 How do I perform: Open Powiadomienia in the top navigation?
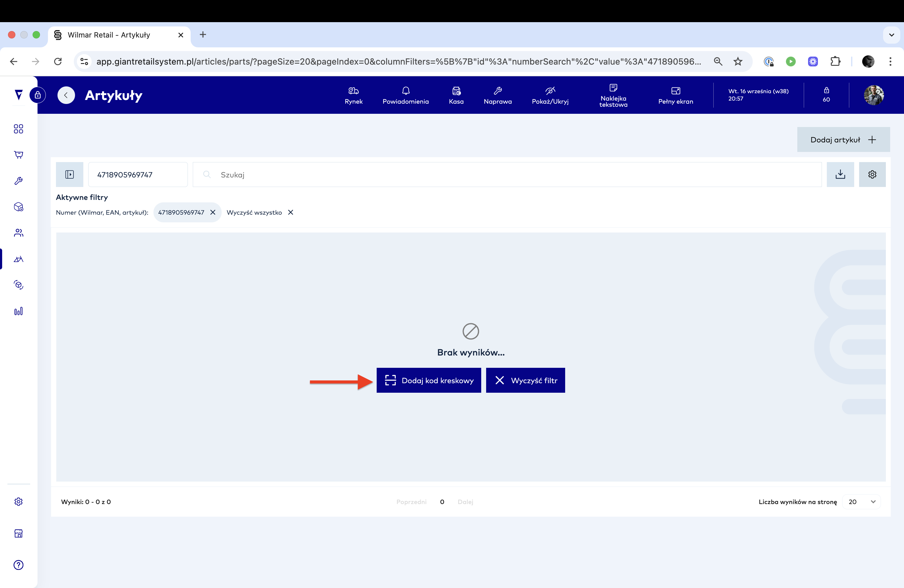405,95
